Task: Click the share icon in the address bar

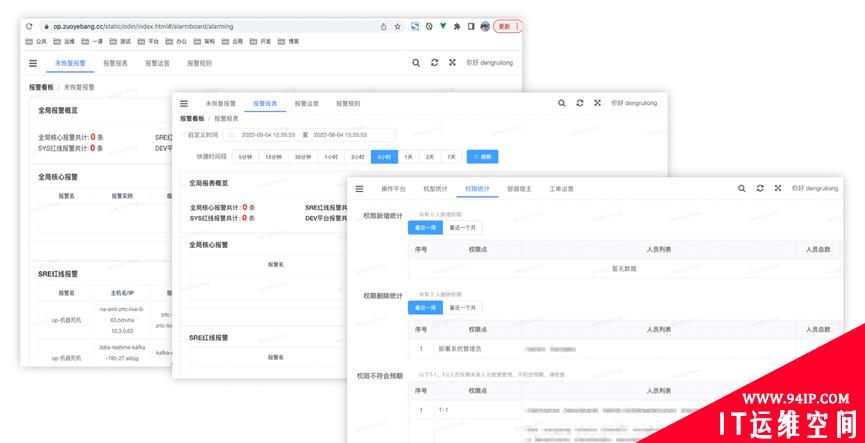Action: (x=383, y=26)
